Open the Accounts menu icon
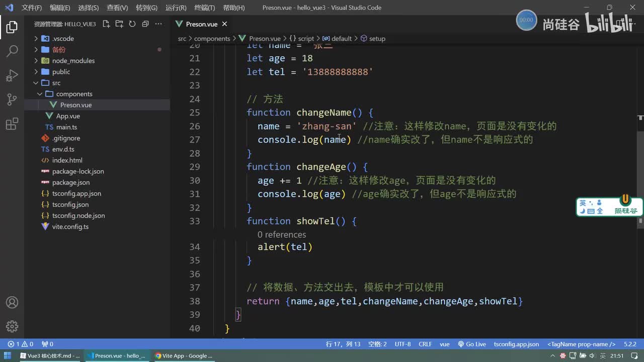 12,303
